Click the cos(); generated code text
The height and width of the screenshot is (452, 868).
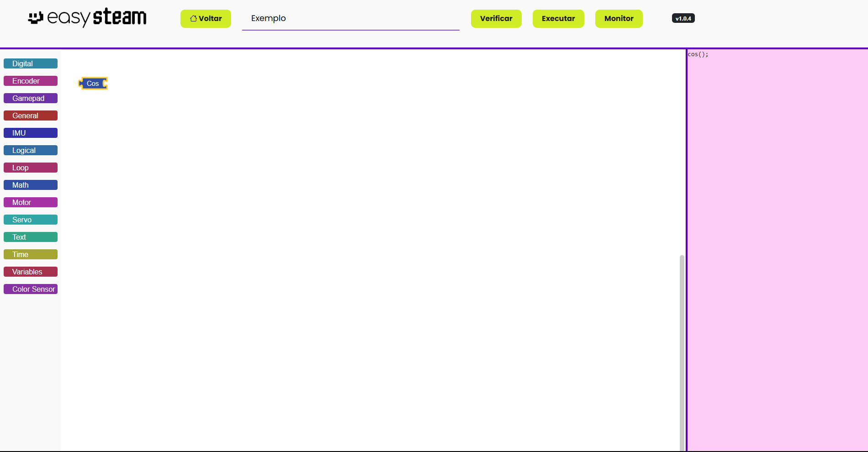[x=698, y=54]
